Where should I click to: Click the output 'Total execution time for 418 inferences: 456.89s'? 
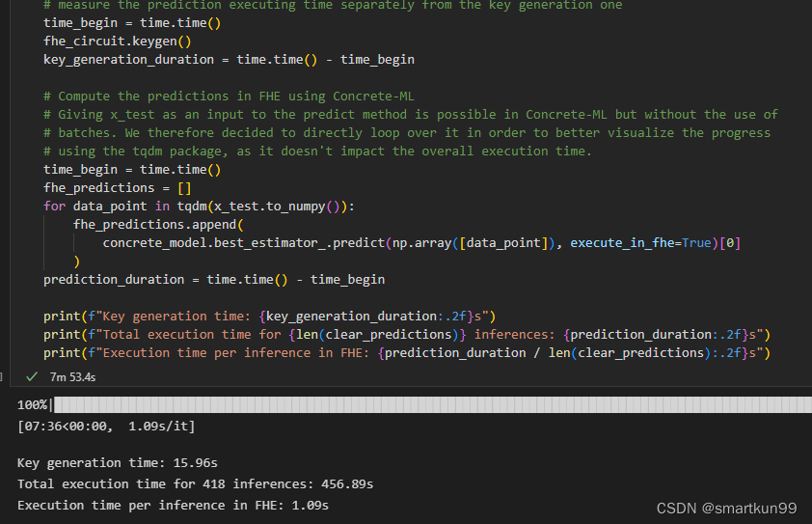pyautogui.click(x=195, y=484)
